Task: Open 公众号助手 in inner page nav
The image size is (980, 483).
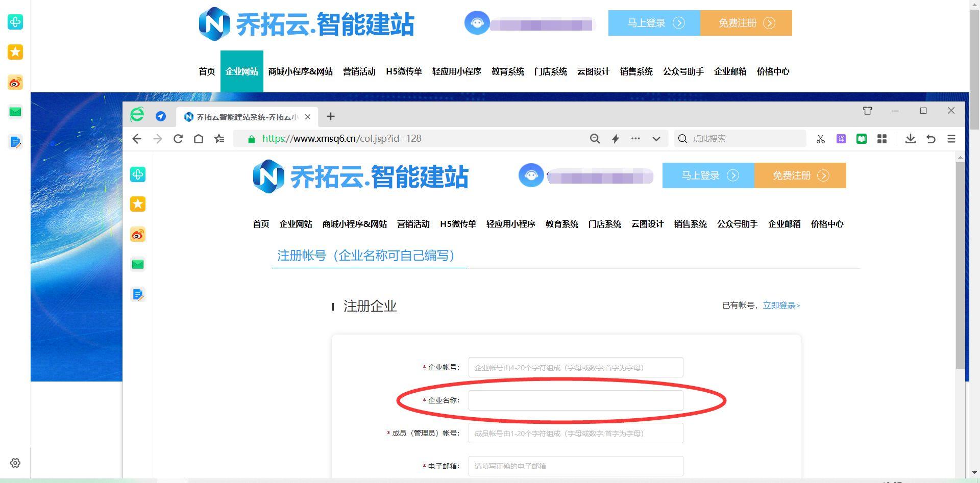Action: point(738,224)
